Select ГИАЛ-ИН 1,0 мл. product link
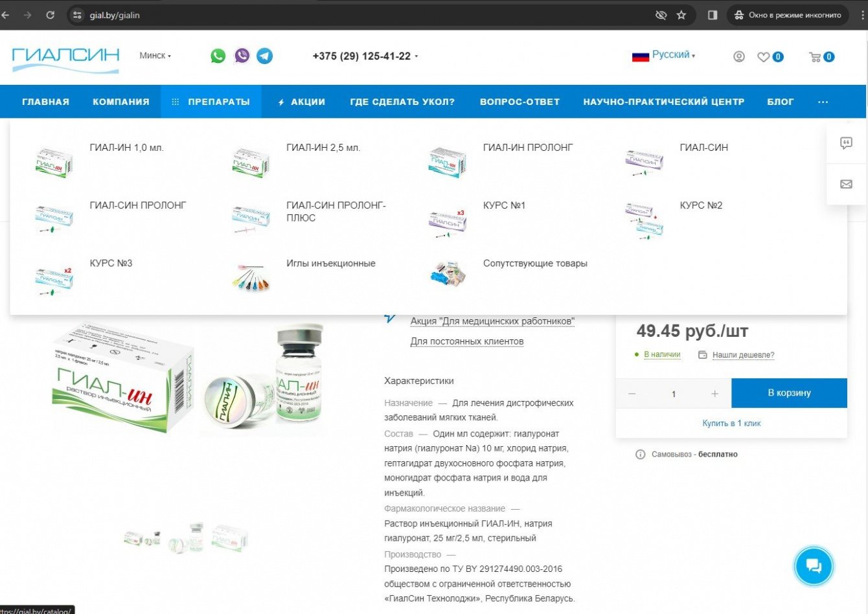868x614 pixels. 127,148
